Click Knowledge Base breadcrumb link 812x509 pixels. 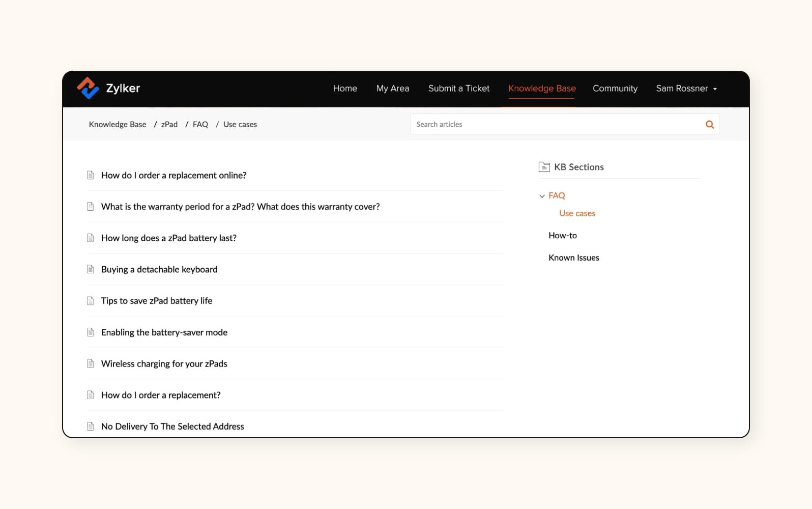click(x=118, y=124)
